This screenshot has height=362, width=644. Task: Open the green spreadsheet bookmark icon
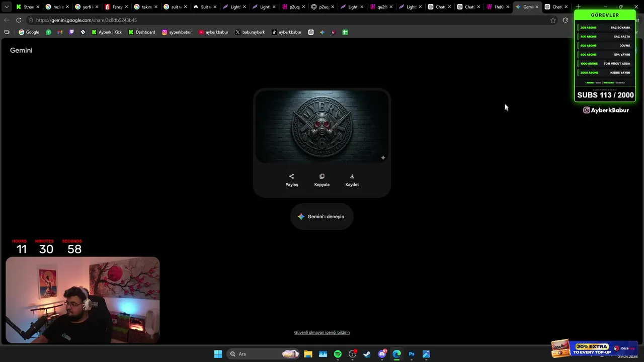[345, 32]
